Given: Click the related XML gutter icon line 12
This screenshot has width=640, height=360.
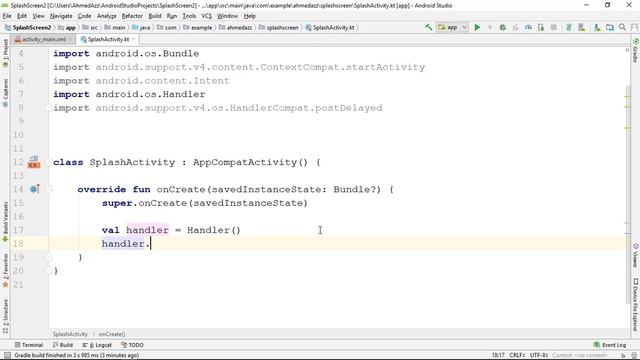Looking at the screenshot, I should pyautogui.click(x=34, y=162).
